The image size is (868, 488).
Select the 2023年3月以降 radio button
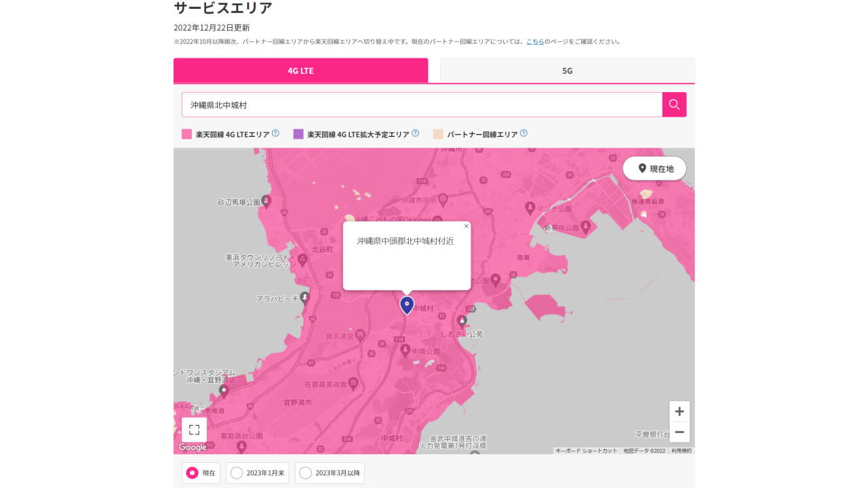[305, 473]
